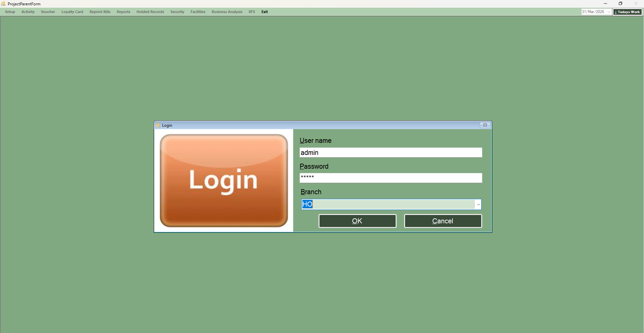Select the HO branch text
644x333 pixels.
pos(307,204)
